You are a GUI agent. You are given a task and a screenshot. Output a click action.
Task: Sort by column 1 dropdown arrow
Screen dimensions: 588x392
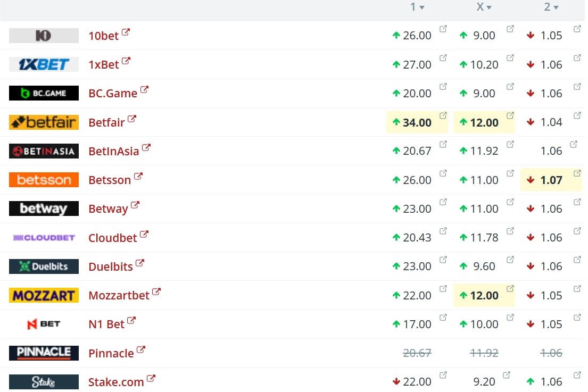point(422,8)
